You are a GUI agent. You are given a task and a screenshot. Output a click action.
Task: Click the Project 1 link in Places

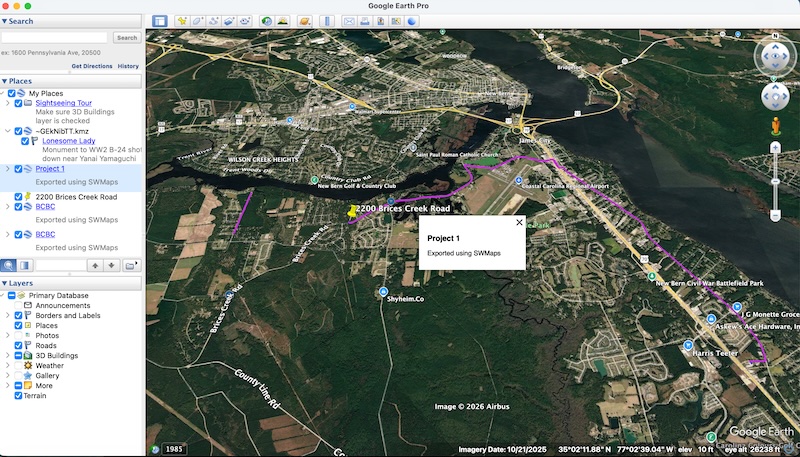[50, 169]
